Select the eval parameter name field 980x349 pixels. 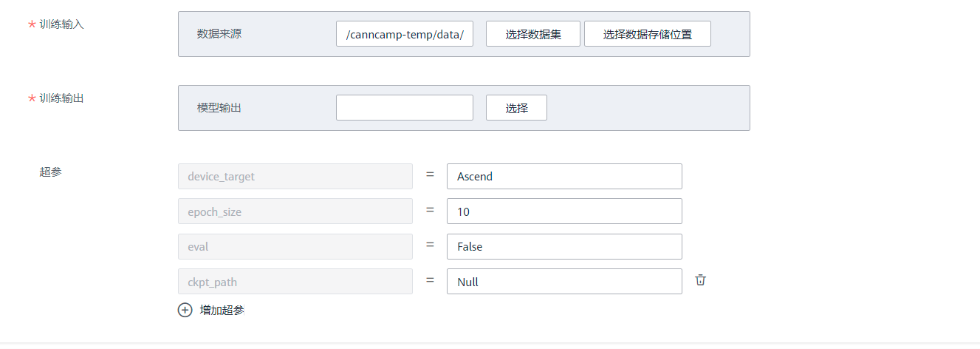pyautogui.click(x=295, y=247)
